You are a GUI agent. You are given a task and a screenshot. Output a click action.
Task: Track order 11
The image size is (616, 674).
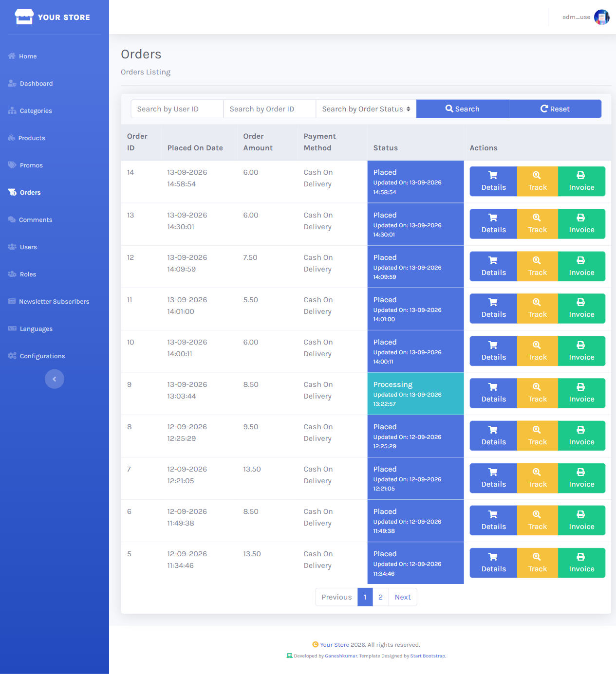tap(538, 309)
